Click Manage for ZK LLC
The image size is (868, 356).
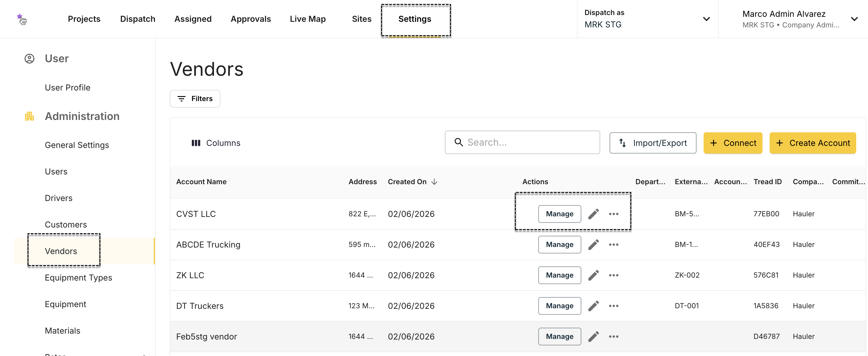[x=559, y=276]
